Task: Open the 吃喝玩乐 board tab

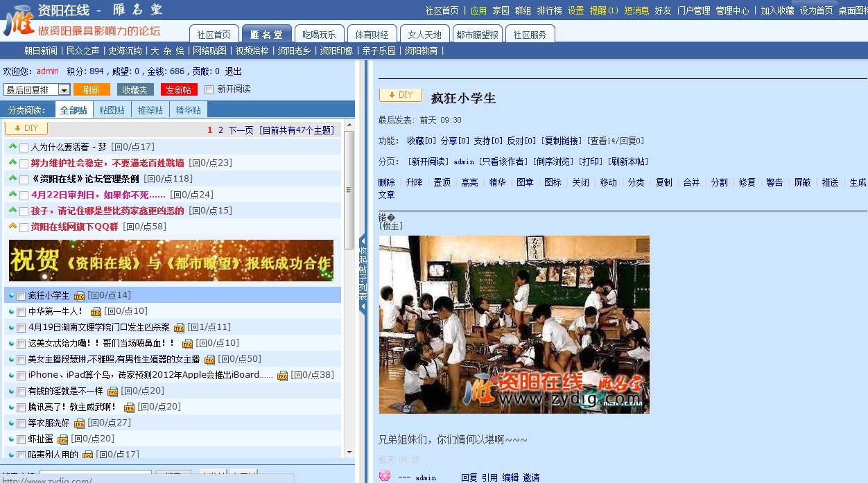Action: pos(319,34)
